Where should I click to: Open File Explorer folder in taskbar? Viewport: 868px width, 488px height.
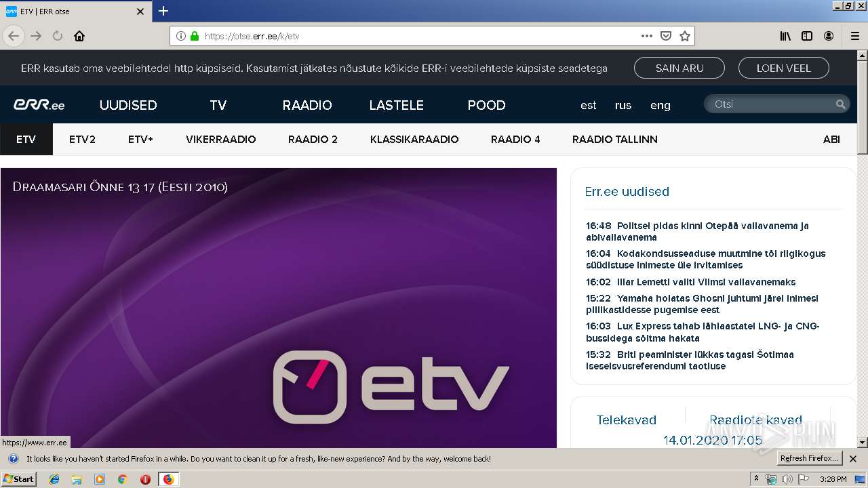coord(77,479)
